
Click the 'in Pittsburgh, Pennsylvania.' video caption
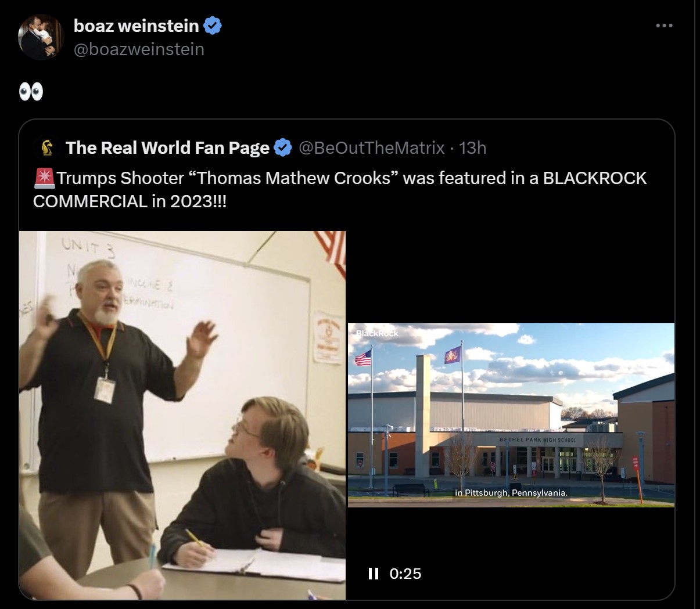point(511,493)
